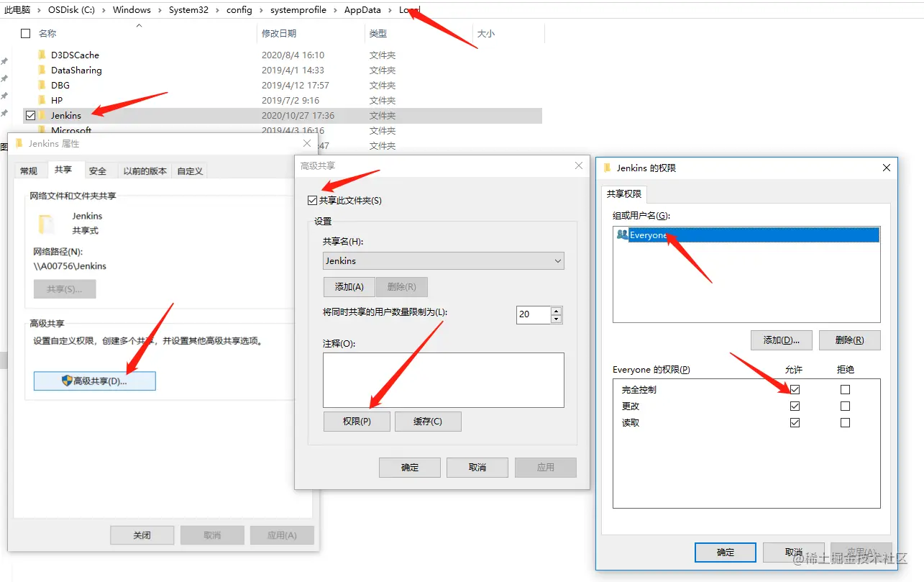Confirm with 确定 in 高级共享 dialog
Viewport: 924px width, 582px height.
pos(410,467)
